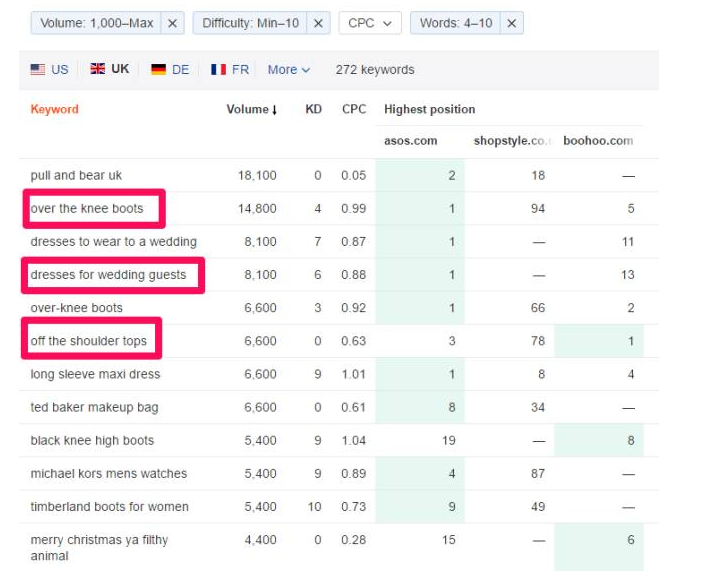Click keyword 'over the knee boots'

[87, 208]
